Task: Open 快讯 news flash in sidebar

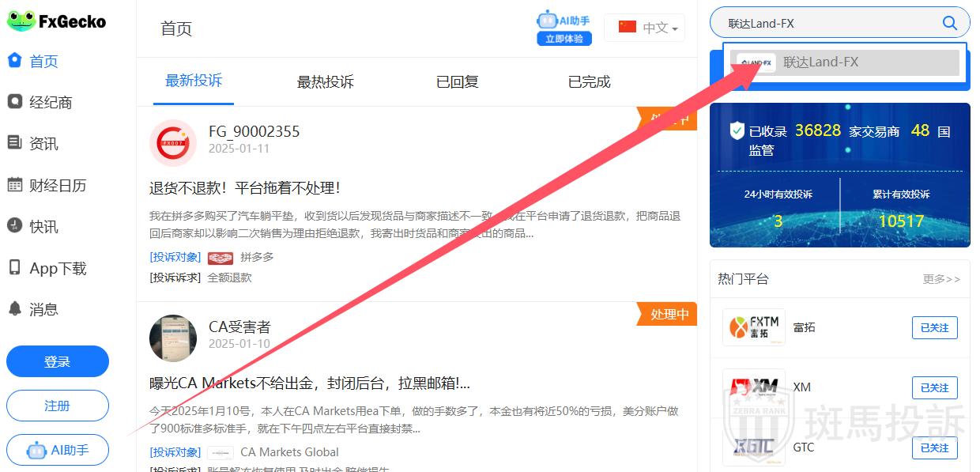Action: click(14, 226)
